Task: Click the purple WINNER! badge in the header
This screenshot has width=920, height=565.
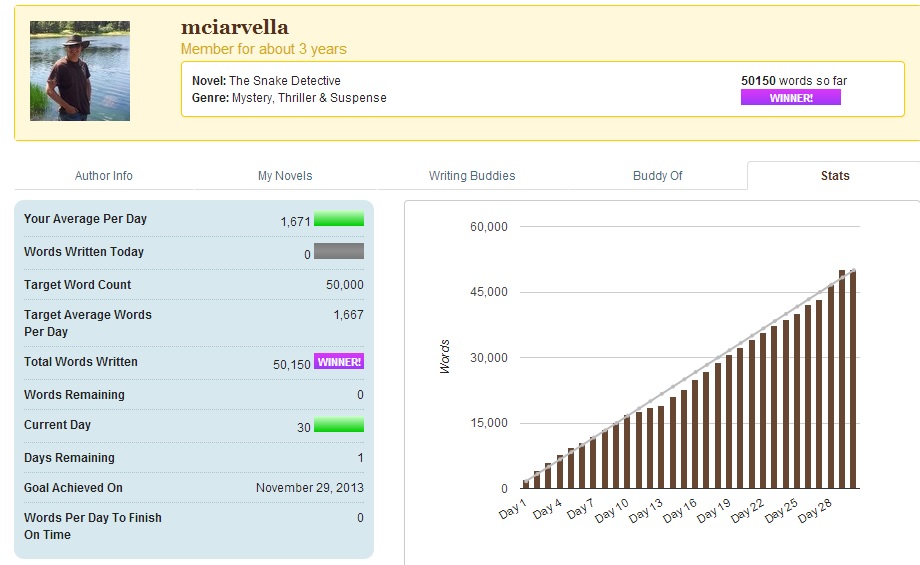Action: pyautogui.click(x=790, y=98)
